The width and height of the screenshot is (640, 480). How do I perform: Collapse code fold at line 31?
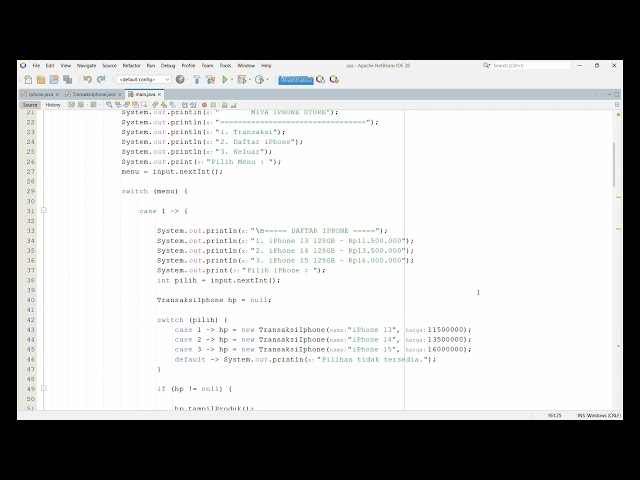(x=44, y=211)
